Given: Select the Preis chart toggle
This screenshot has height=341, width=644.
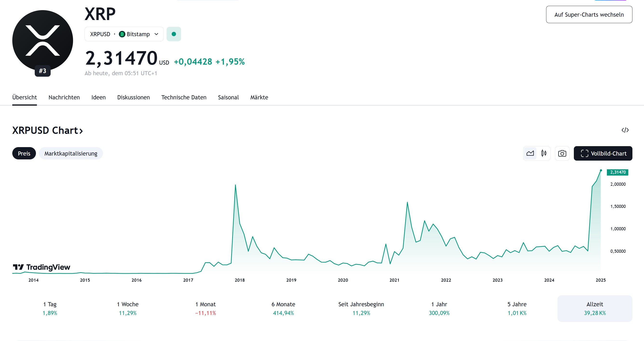Looking at the screenshot, I should [x=24, y=153].
